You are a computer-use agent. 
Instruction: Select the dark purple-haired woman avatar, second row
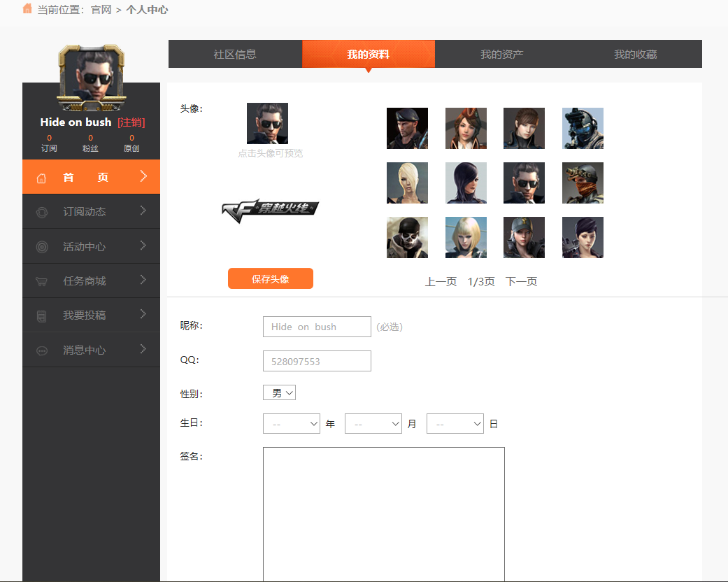tap(466, 183)
